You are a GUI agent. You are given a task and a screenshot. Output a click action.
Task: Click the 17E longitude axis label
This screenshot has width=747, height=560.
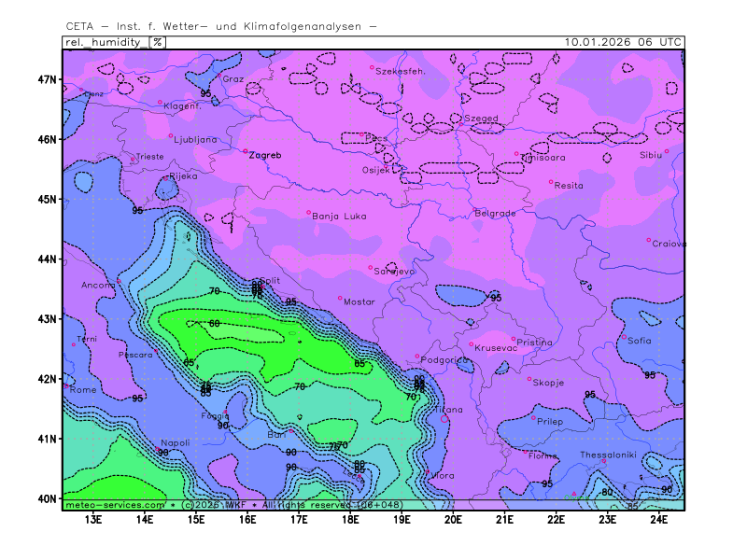tap(299, 519)
